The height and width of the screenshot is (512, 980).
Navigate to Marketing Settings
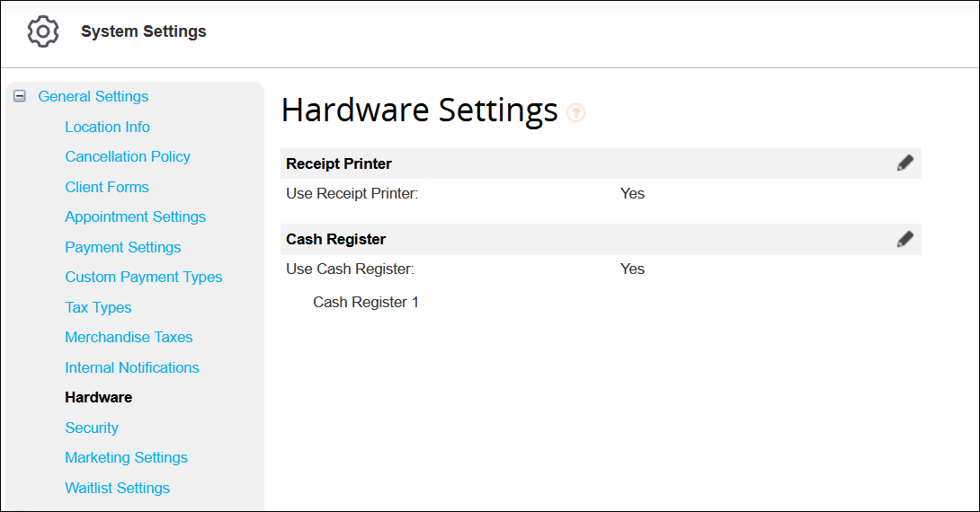(126, 458)
